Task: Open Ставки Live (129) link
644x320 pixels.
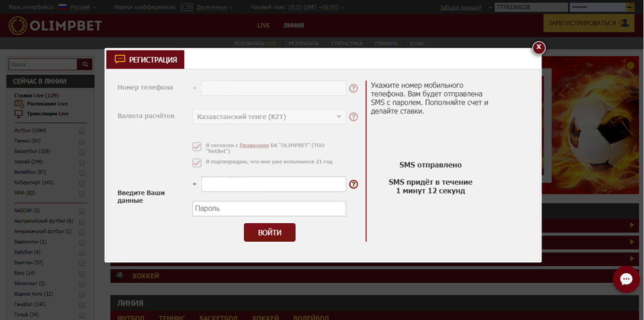Action: (37, 96)
